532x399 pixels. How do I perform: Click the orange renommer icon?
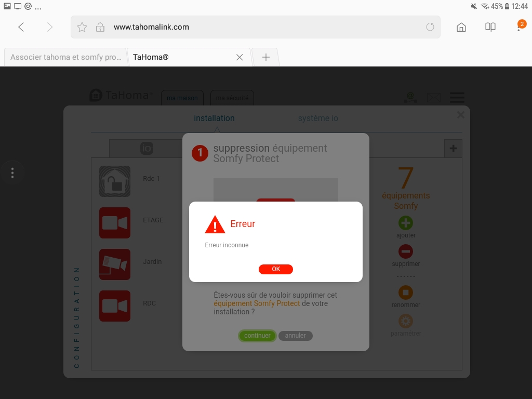point(406,292)
